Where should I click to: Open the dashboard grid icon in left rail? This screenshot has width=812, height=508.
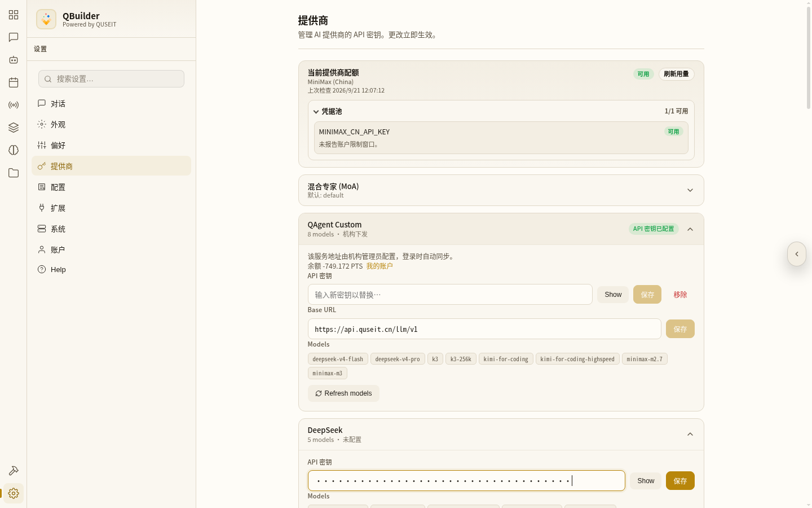tap(14, 15)
